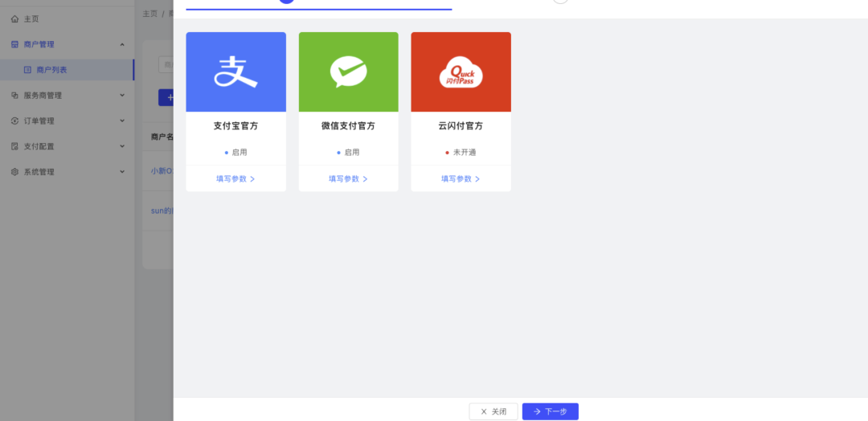Click the 商户管理 sidebar icon
Screen dimensions: 868x421
pyautogui.click(x=14, y=44)
